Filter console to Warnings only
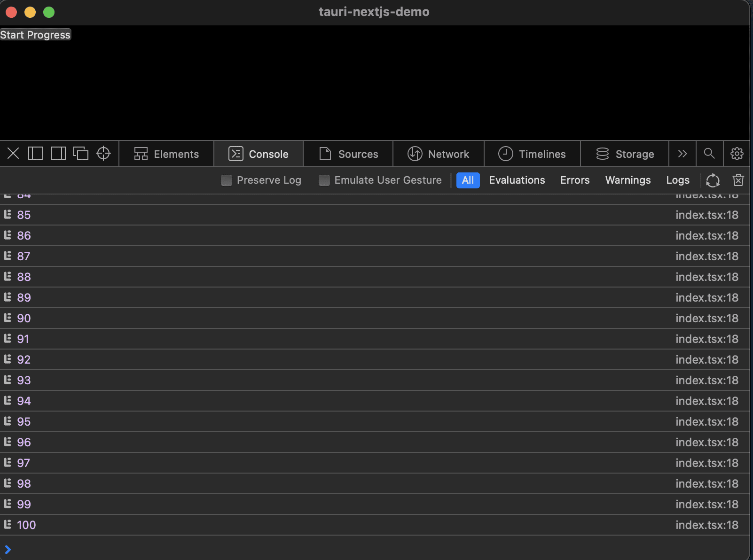 click(x=627, y=180)
